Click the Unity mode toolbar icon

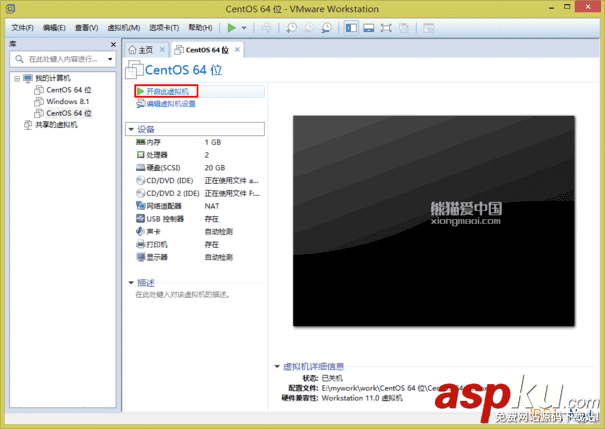coord(404,28)
